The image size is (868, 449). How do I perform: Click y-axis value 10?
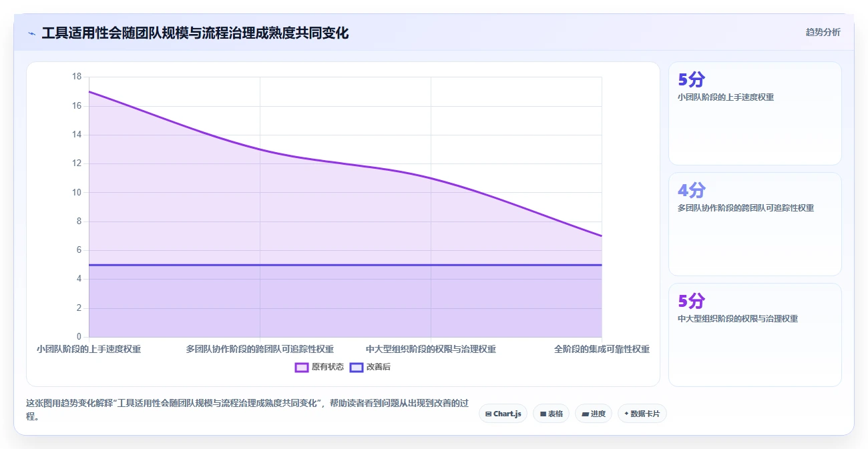point(77,192)
